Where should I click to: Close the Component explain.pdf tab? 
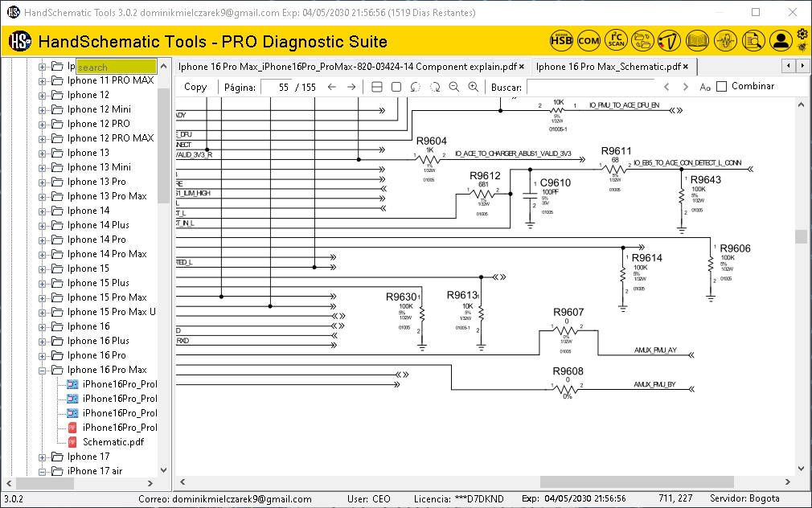point(522,67)
